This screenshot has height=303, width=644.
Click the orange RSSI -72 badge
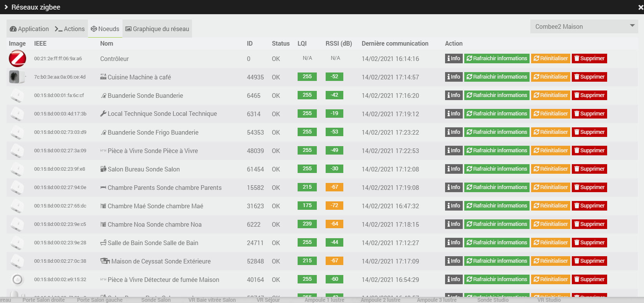(x=334, y=206)
